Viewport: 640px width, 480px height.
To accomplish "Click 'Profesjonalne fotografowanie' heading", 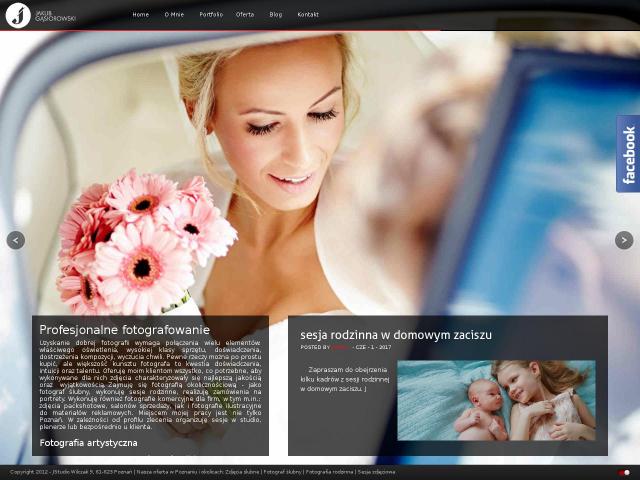I will (x=124, y=329).
